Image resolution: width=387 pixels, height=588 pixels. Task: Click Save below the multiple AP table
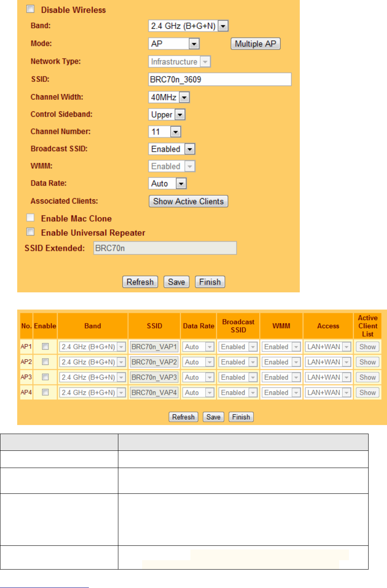point(213,417)
